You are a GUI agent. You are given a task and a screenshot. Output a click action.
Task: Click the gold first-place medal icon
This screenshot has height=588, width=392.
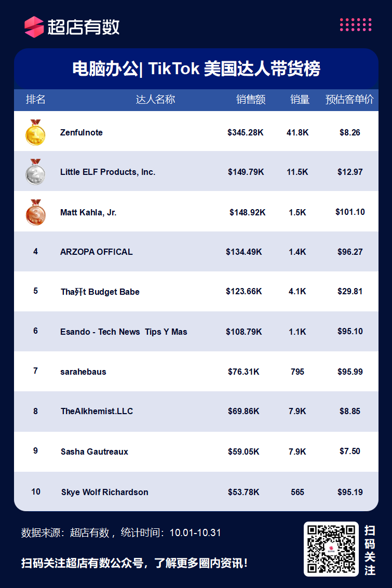(x=35, y=132)
